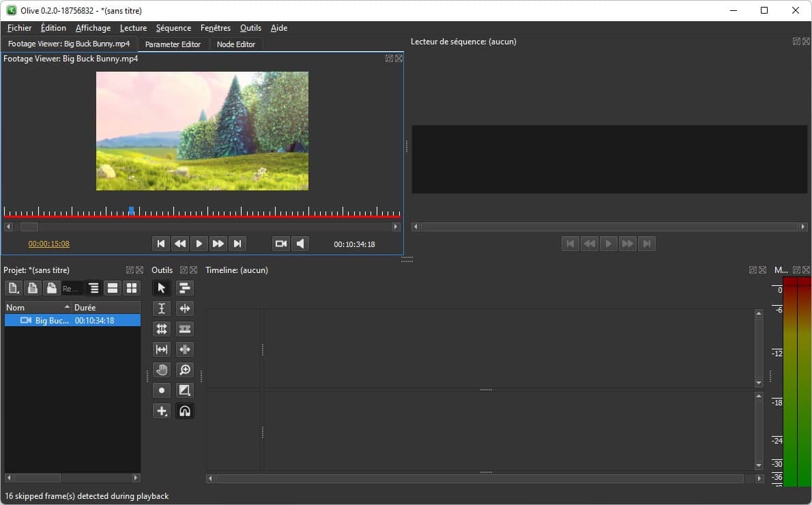Select the Hand pan tool

point(162,370)
